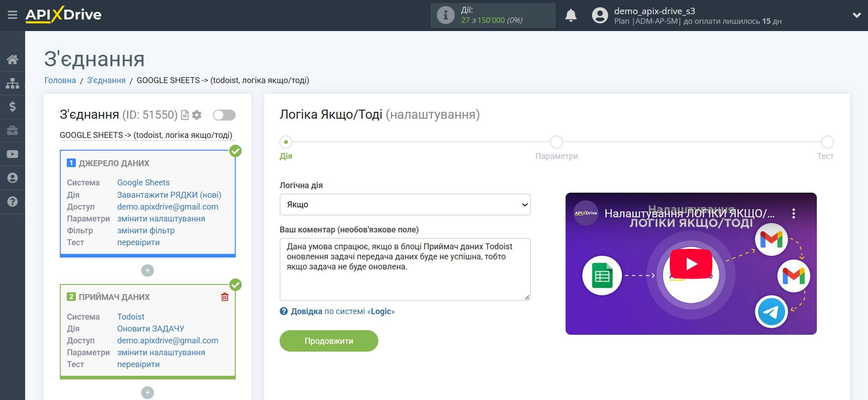Click the video title text
868x400 pixels.
(x=689, y=213)
